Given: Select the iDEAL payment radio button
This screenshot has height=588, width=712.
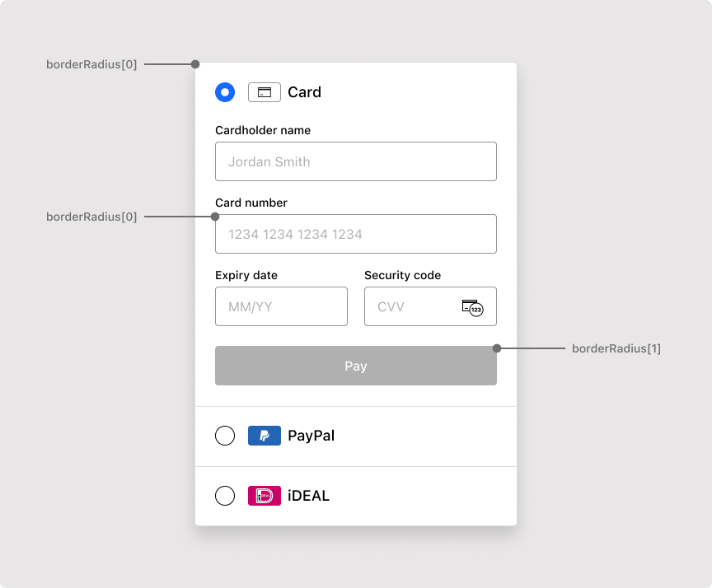Looking at the screenshot, I should [225, 496].
